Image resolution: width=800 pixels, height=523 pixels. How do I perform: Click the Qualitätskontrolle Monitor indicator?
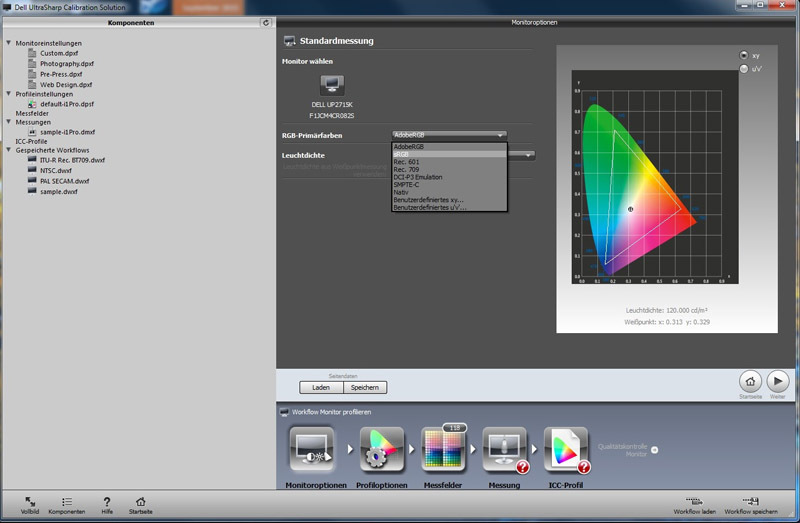[655, 450]
